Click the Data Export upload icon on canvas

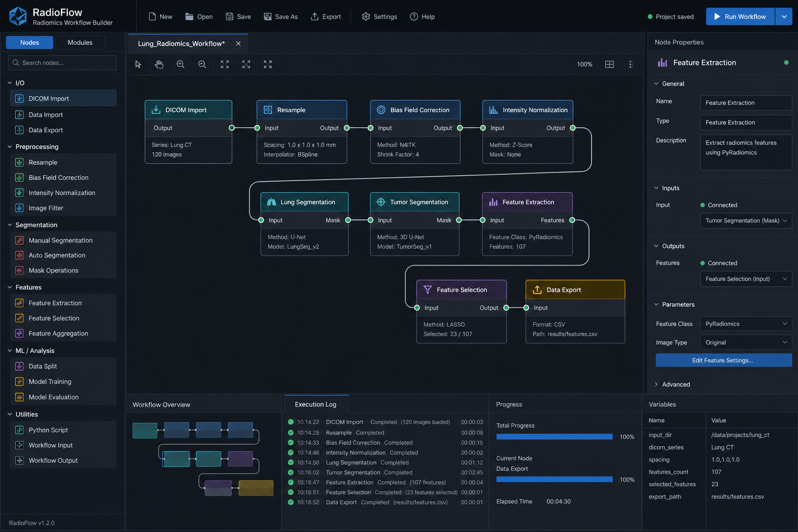point(537,290)
